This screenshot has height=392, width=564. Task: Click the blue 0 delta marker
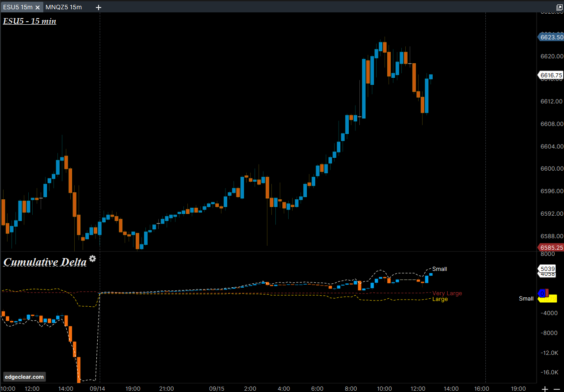tap(541, 293)
